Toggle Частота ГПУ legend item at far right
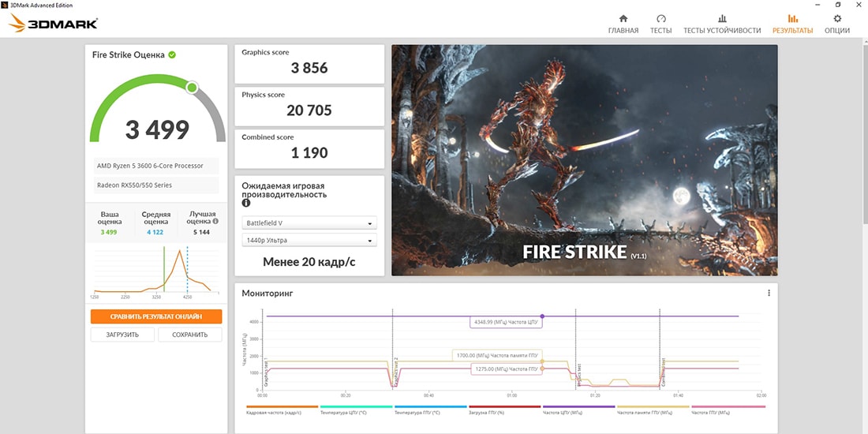The width and height of the screenshot is (868, 434). click(x=728, y=410)
